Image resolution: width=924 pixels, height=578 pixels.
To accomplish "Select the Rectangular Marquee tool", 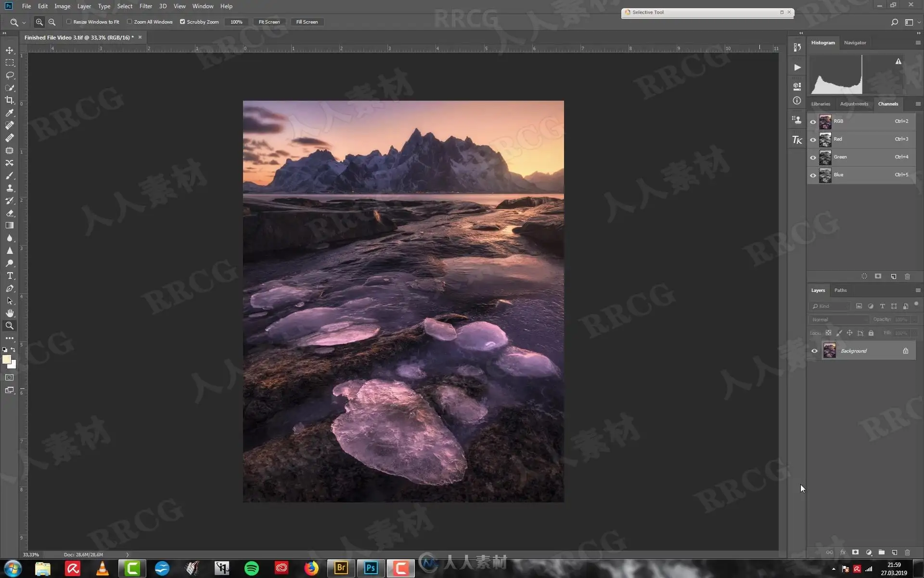I will click(x=10, y=63).
